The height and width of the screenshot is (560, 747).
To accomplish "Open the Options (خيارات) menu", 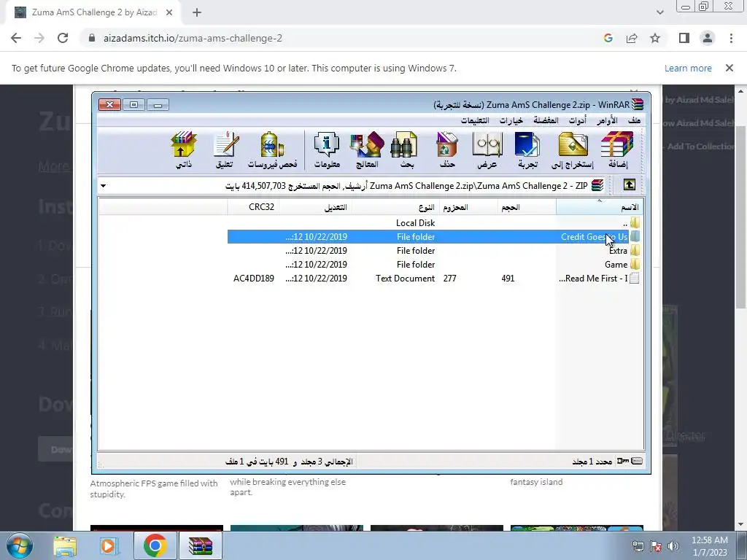I will pos(511,120).
